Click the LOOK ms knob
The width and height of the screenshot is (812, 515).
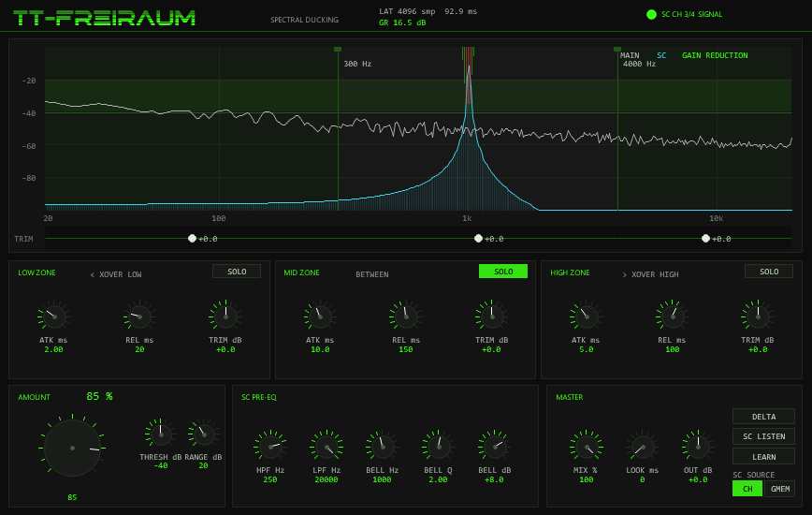642,447
